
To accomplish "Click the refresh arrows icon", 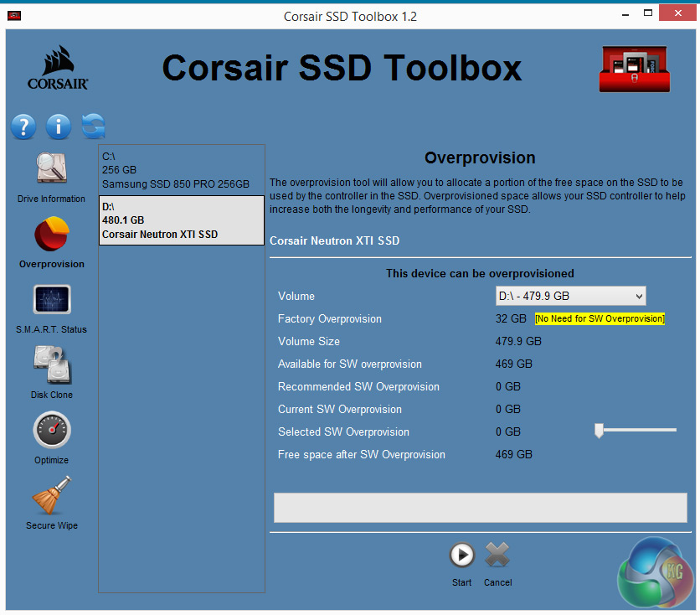I will 94,127.
